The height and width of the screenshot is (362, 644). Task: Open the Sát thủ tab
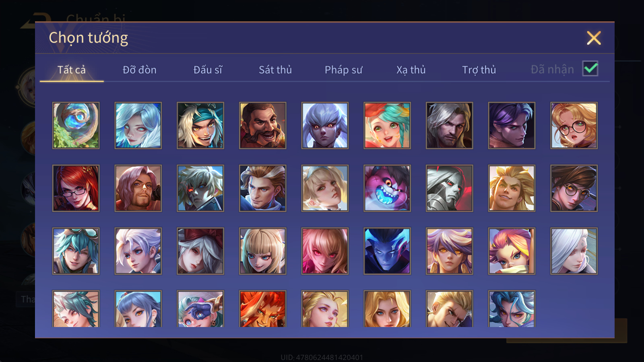(275, 70)
